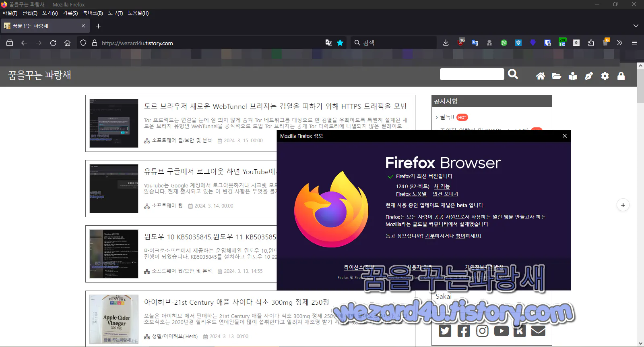Open the Extensions puzzle-piece menu

coord(591,43)
